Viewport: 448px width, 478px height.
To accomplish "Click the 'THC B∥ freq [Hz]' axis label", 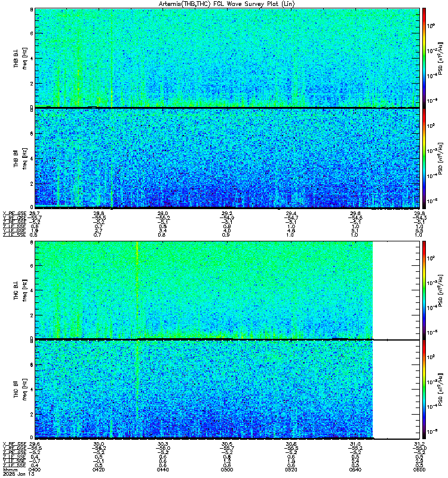I will pyautogui.click(x=20, y=390).
